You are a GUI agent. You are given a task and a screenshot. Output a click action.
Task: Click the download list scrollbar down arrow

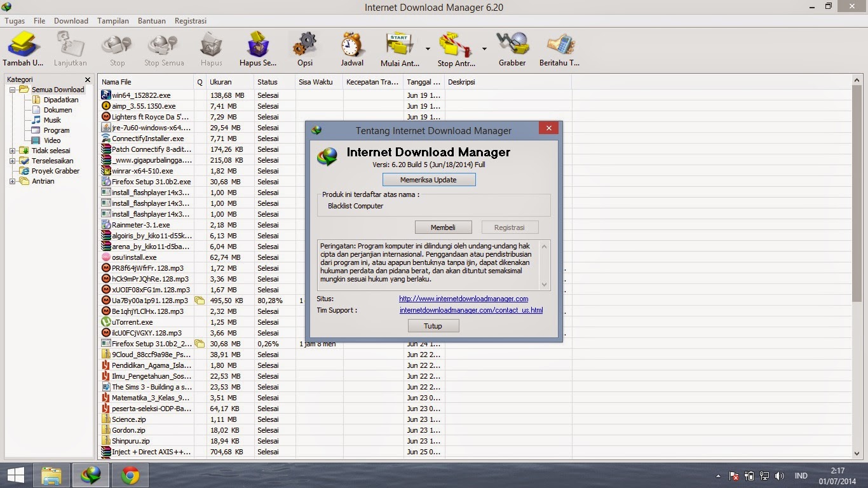[x=857, y=453]
